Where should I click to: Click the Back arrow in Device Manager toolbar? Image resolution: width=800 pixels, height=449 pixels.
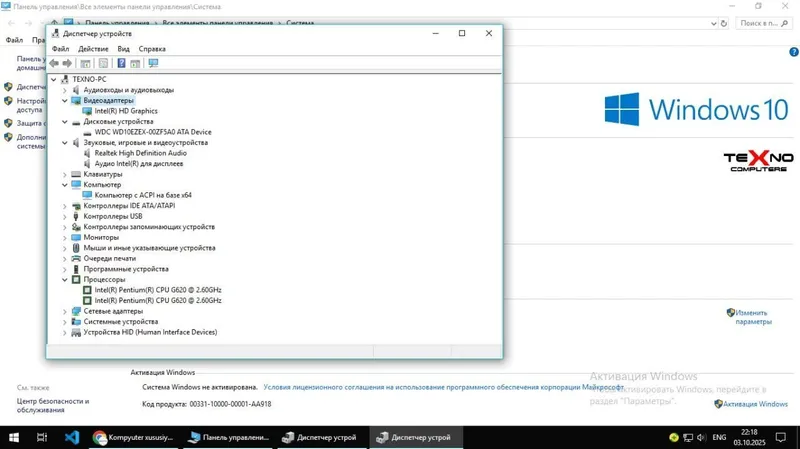click(54, 63)
